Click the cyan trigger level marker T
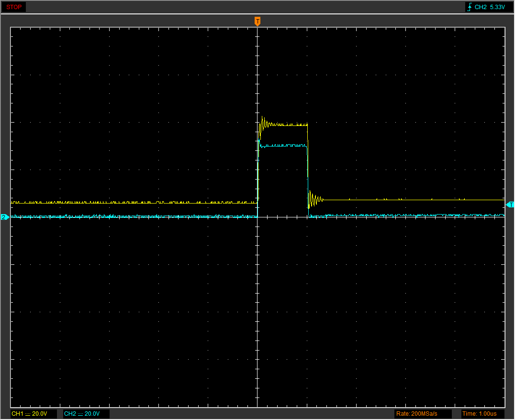515x420 pixels. point(510,205)
